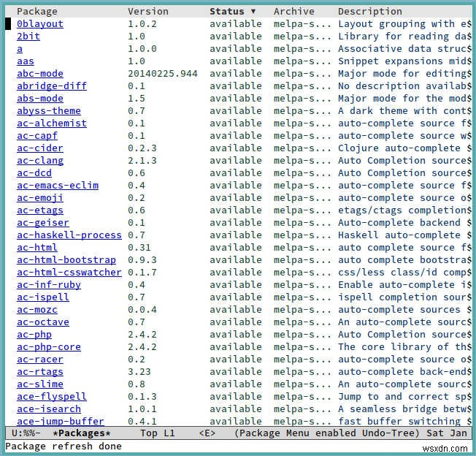This screenshot has height=456, width=476.
Task: Click 'Clojure auto-complete' description text
Action: pos(399,148)
